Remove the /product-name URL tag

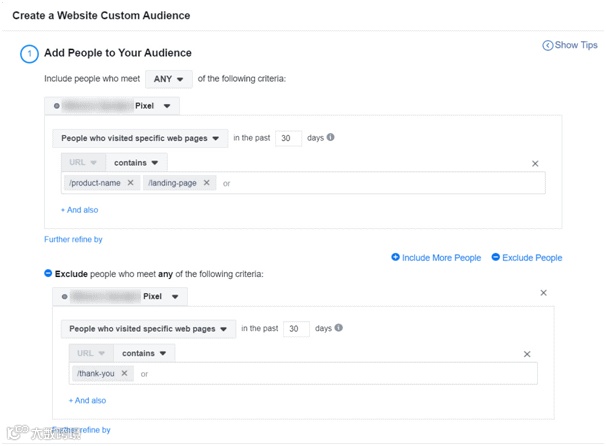(x=130, y=183)
